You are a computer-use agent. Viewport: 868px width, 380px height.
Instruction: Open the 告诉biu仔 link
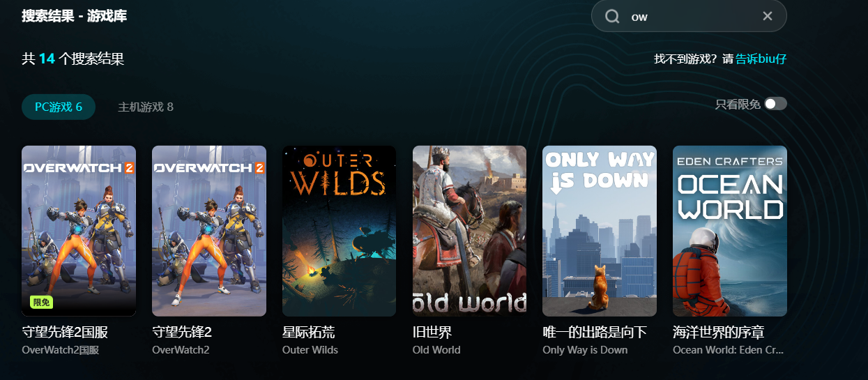(x=761, y=59)
